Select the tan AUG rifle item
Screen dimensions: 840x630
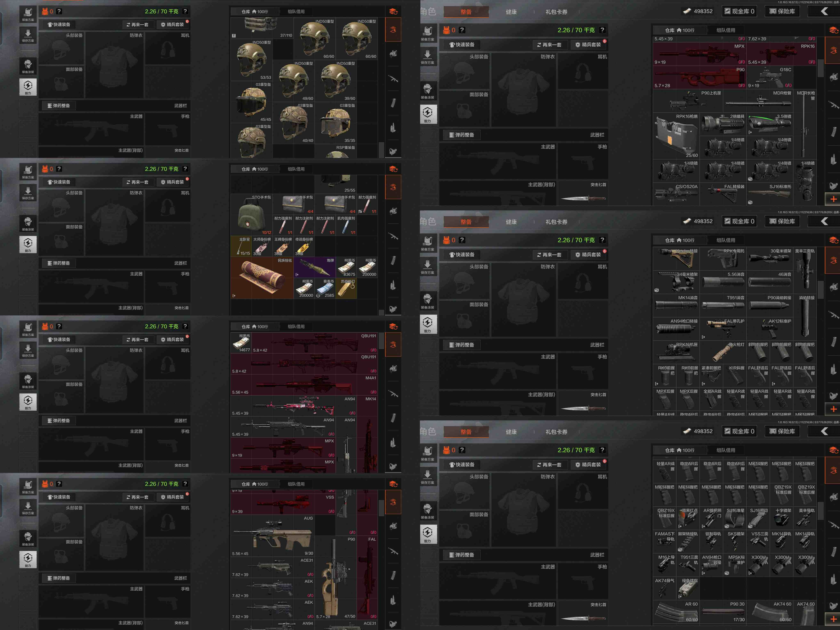click(x=273, y=536)
